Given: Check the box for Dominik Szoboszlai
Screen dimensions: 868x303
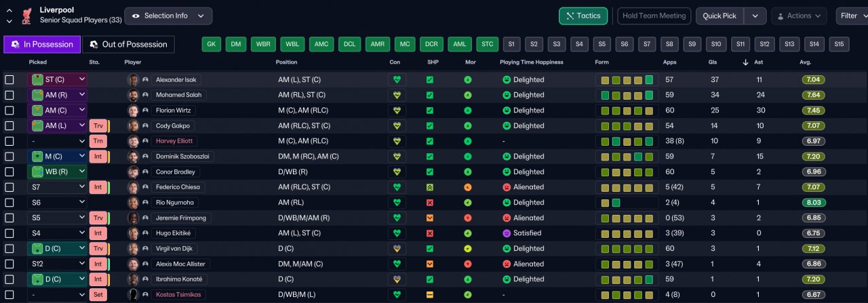Looking at the screenshot, I should 9,157.
